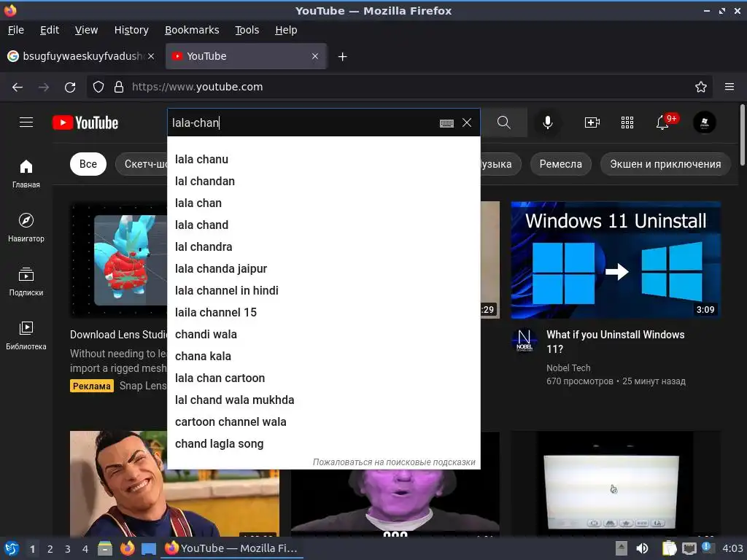Choose suggestion "lal chand wala mukhda"

point(323,400)
